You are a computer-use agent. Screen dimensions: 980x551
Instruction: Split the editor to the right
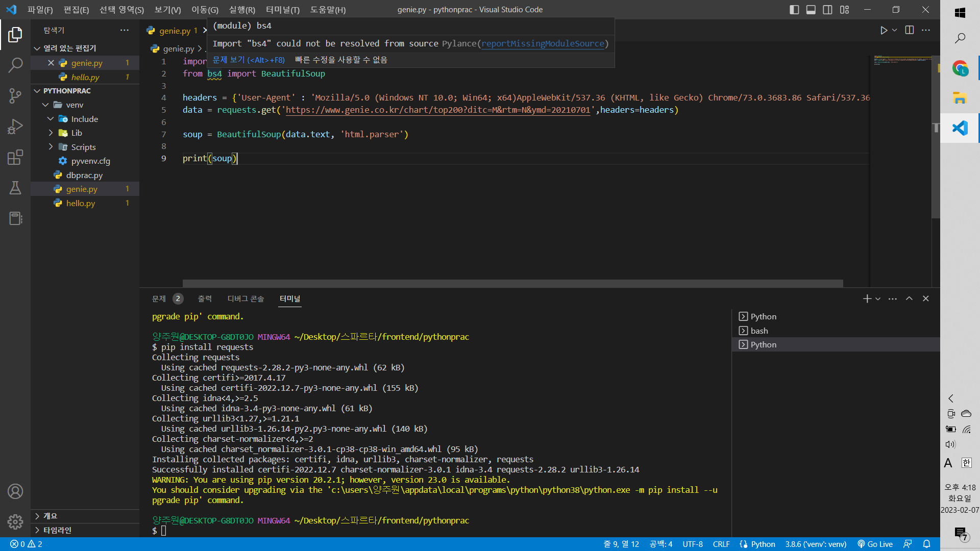pyautogui.click(x=910, y=30)
